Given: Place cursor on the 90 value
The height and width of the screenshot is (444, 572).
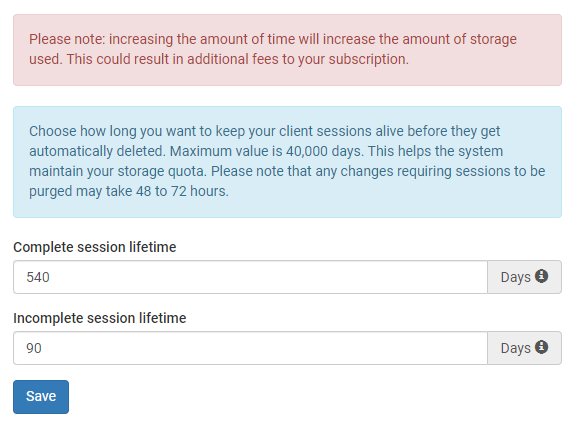Looking at the screenshot, I should [34, 348].
